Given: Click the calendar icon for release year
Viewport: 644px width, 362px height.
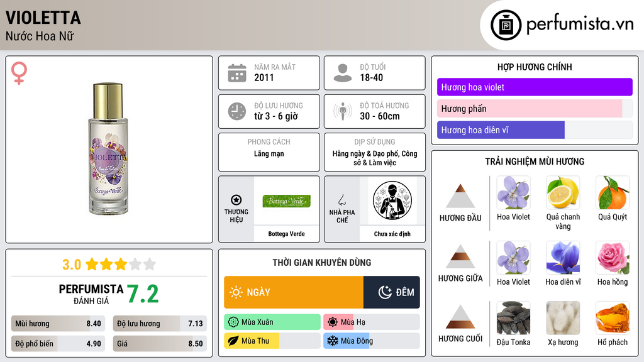Looking at the screenshot, I should click(237, 73).
